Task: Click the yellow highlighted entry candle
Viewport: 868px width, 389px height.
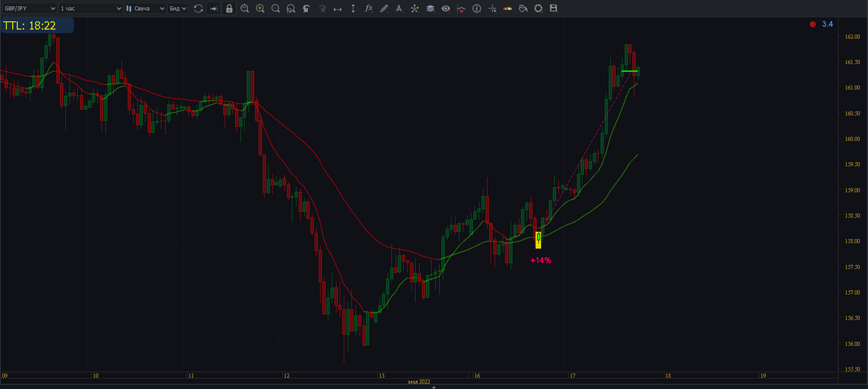Action: pos(538,240)
